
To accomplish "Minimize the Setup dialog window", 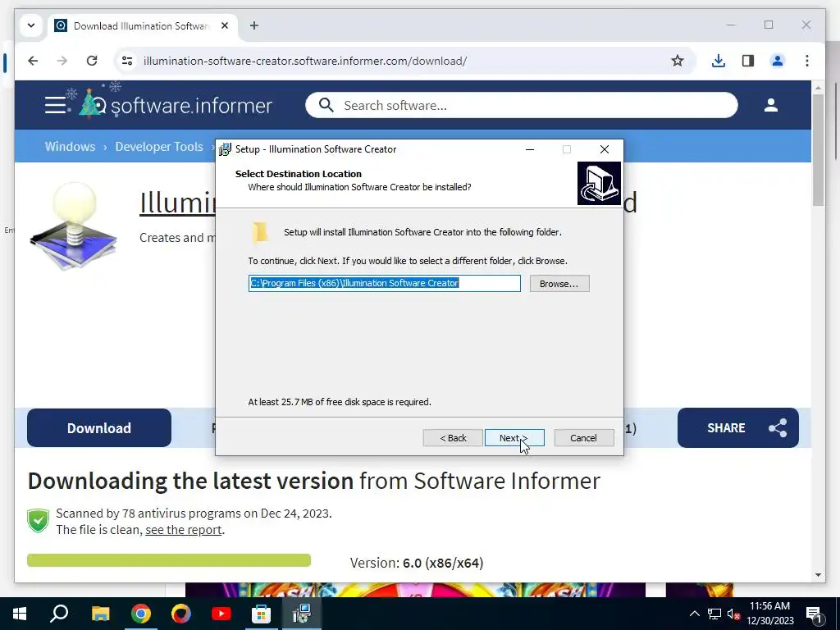I will (530, 149).
